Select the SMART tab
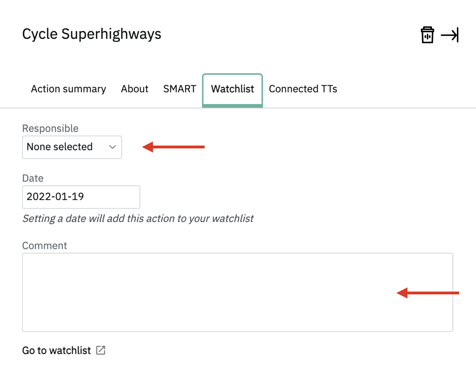476x381 pixels. pos(180,89)
